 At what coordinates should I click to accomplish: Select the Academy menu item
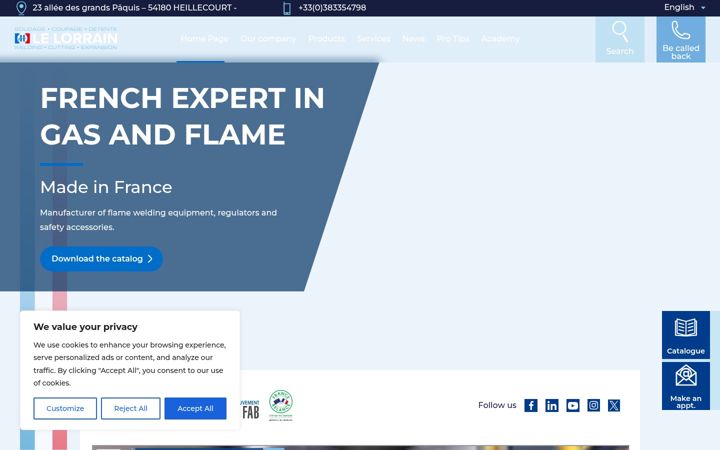(500, 39)
